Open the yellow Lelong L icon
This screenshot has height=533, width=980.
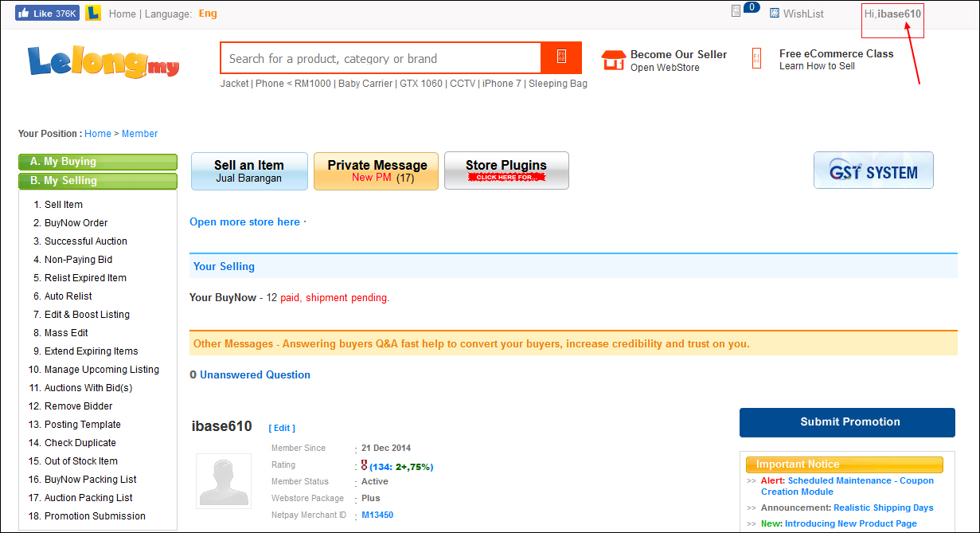pos(93,14)
